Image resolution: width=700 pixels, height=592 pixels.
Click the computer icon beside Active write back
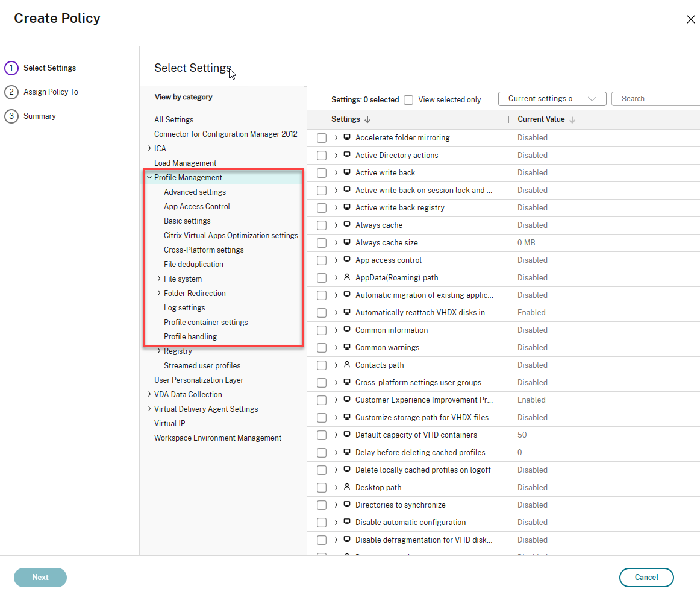(x=347, y=172)
